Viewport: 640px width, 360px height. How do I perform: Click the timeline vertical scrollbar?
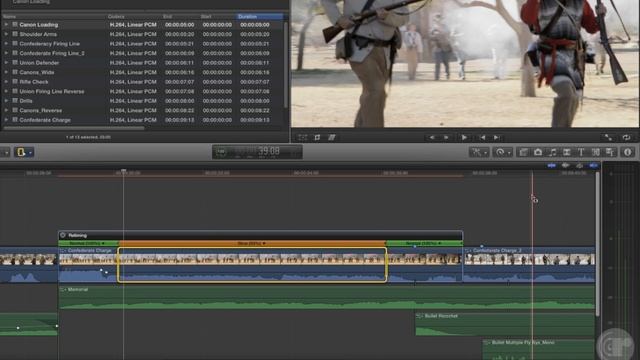[x=598, y=244]
